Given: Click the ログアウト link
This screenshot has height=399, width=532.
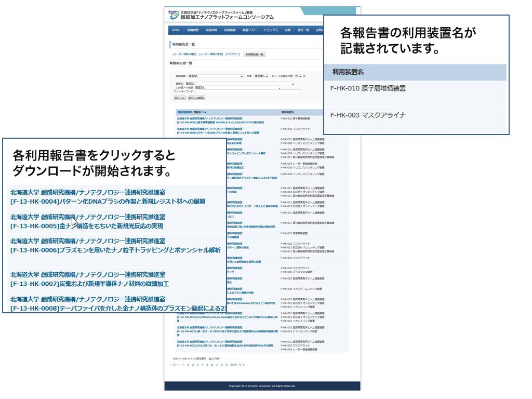Looking at the screenshot, I should click(233, 54).
